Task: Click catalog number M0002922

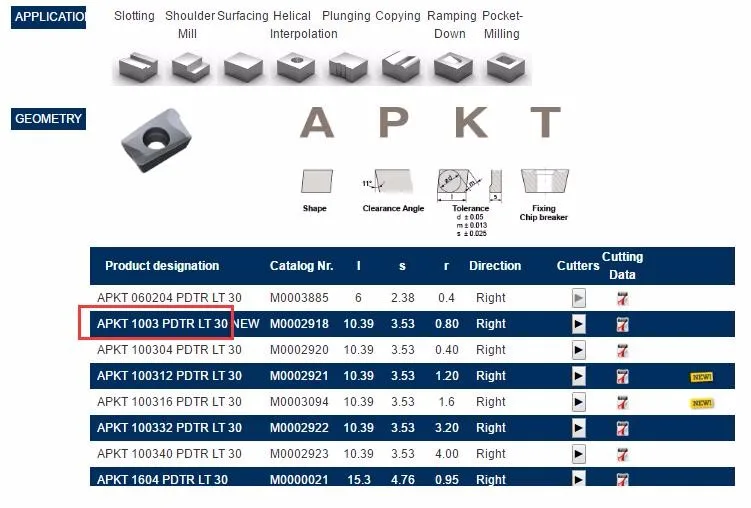Action: 299,428
